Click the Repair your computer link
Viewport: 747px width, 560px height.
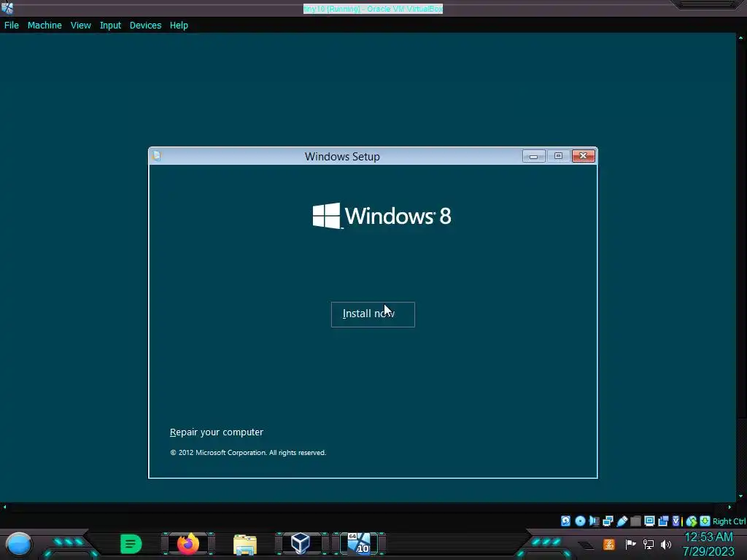pyautogui.click(x=216, y=432)
